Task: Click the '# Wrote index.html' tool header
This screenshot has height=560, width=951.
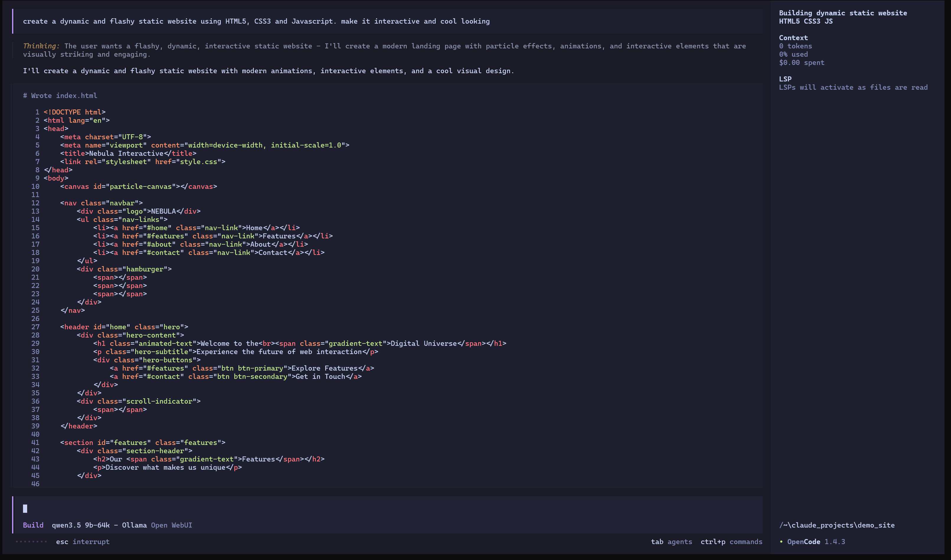Action: pos(60,96)
